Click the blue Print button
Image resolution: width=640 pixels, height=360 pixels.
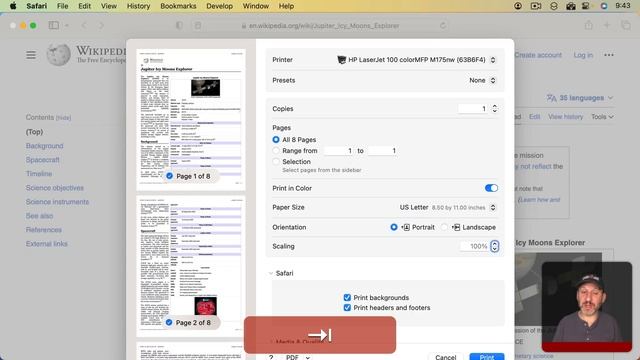[487, 357]
